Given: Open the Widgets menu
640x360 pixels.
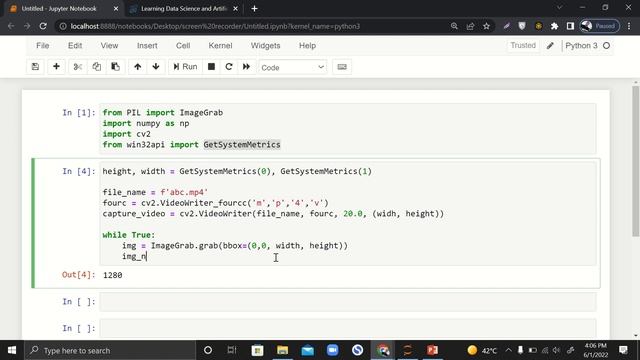Looking at the screenshot, I should (265, 46).
